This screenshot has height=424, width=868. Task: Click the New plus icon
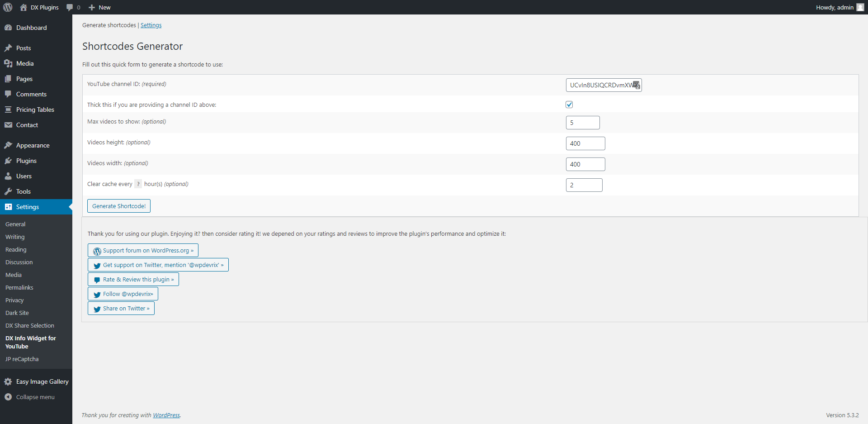92,7
